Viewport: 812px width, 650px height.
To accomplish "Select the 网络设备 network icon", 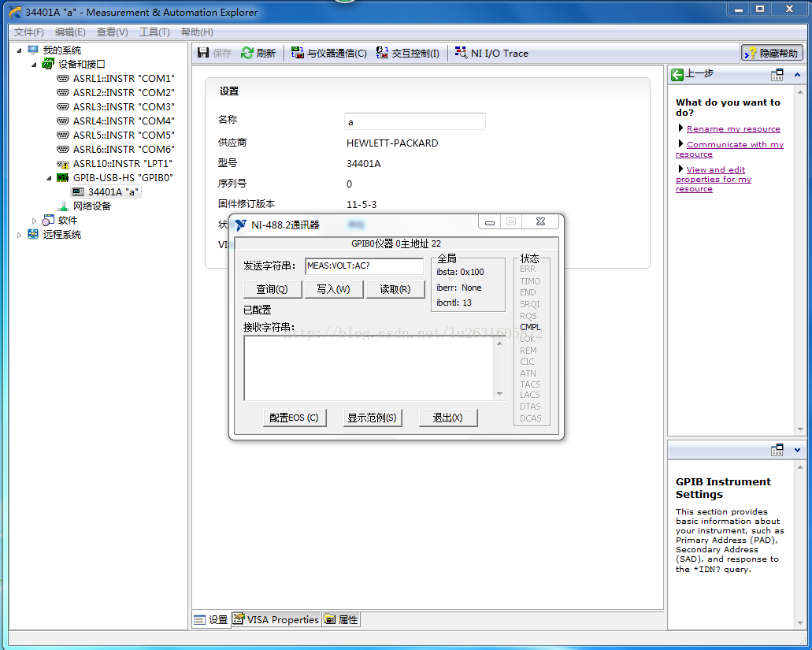I will [x=63, y=206].
